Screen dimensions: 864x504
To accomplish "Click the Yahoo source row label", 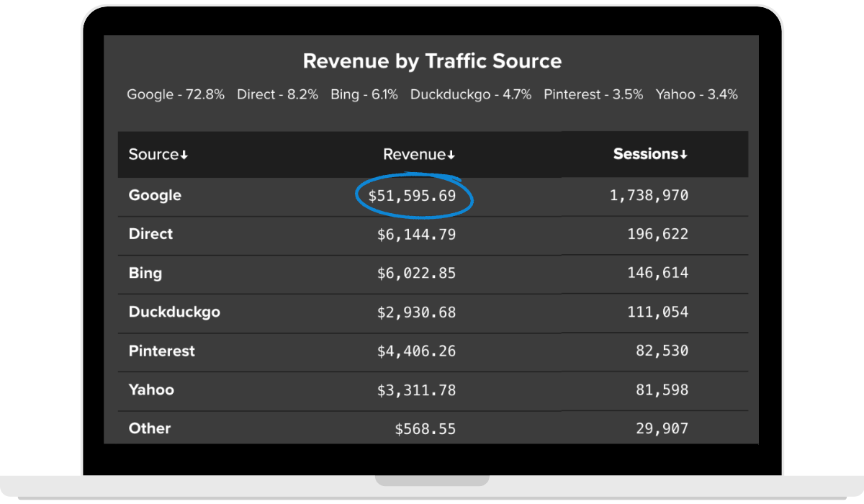I will (x=151, y=390).
